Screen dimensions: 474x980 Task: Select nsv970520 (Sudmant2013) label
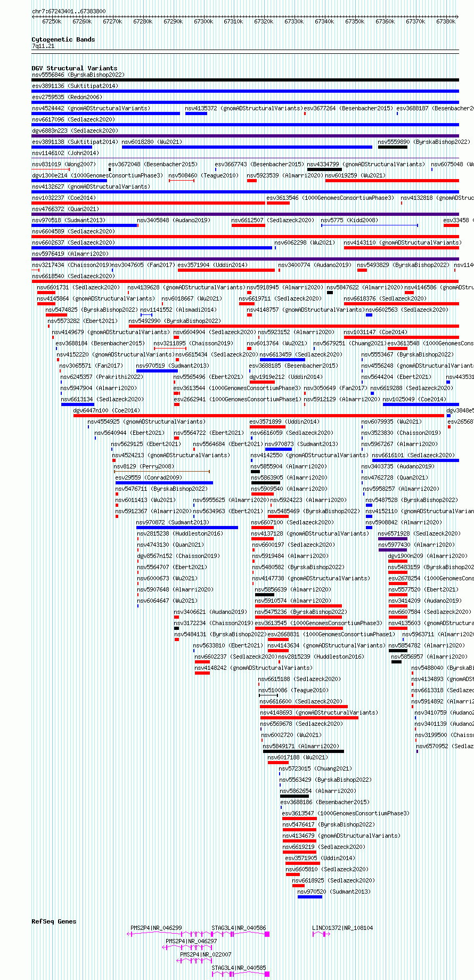point(334,892)
